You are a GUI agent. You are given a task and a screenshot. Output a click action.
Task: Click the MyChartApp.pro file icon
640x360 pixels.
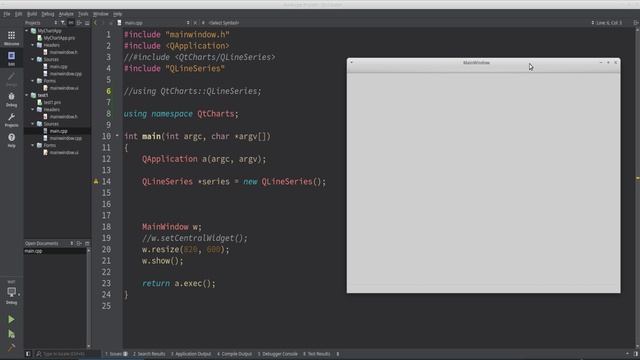point(40,38)
